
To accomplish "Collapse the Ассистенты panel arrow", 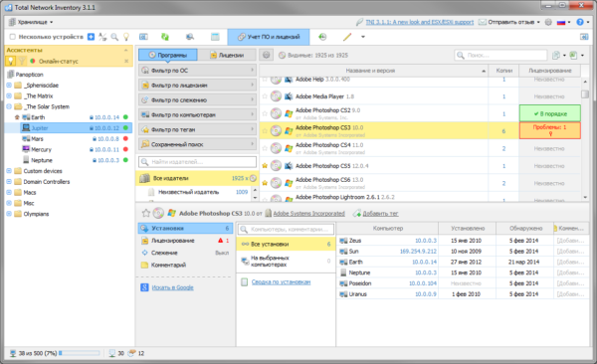I will [126, 50].
